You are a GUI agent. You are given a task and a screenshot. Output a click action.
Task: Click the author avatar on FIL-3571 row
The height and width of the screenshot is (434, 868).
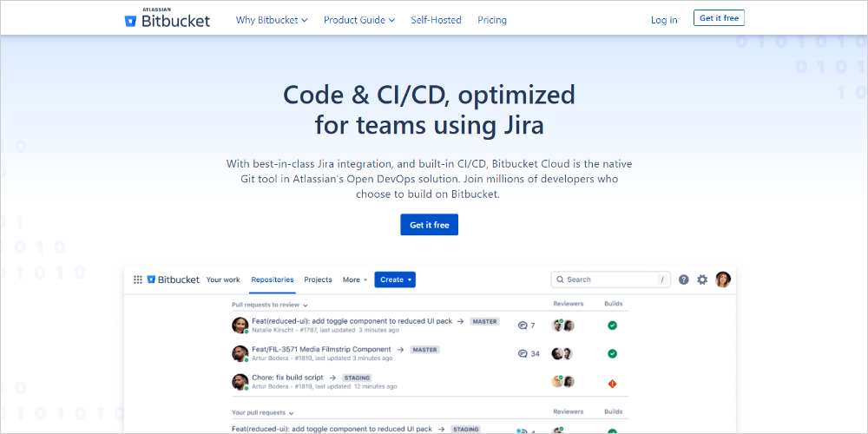pos(240,353)
